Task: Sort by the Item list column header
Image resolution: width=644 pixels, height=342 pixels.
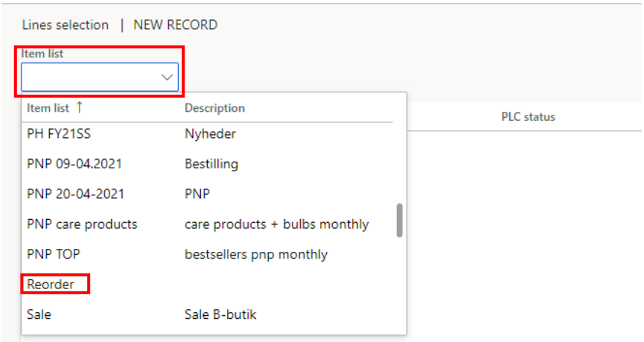Action: click(x=48, y=108)
